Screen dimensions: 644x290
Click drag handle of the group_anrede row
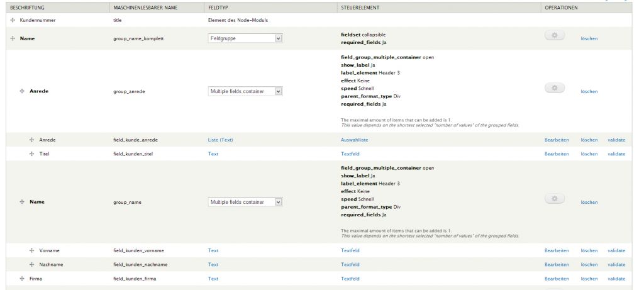point(23,91)
